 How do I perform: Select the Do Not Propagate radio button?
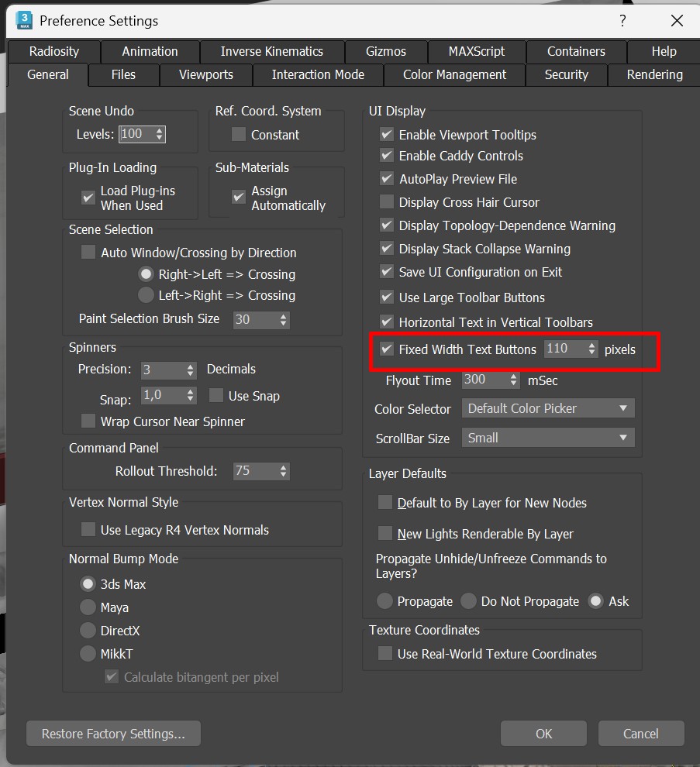(468, 600)
